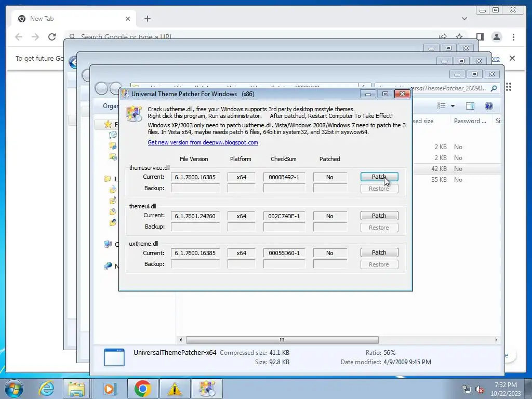Open the Organize menu in Explorer
Screen dimensions: 532x399
(x=110, y=106)
